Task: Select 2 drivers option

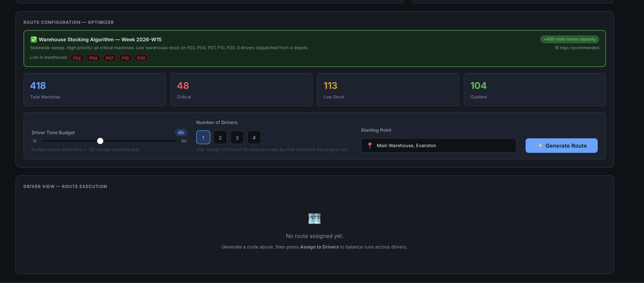Action: tap(220, 137)
